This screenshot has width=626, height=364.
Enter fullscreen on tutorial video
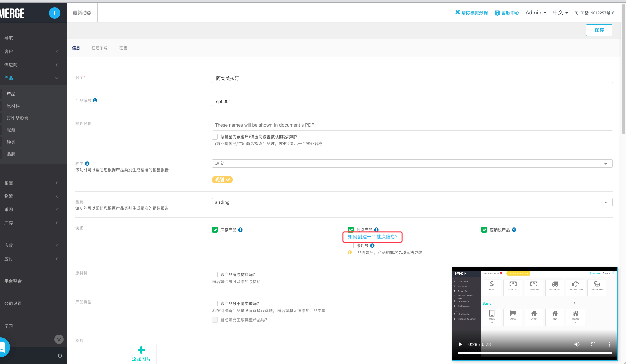point(593,344)
